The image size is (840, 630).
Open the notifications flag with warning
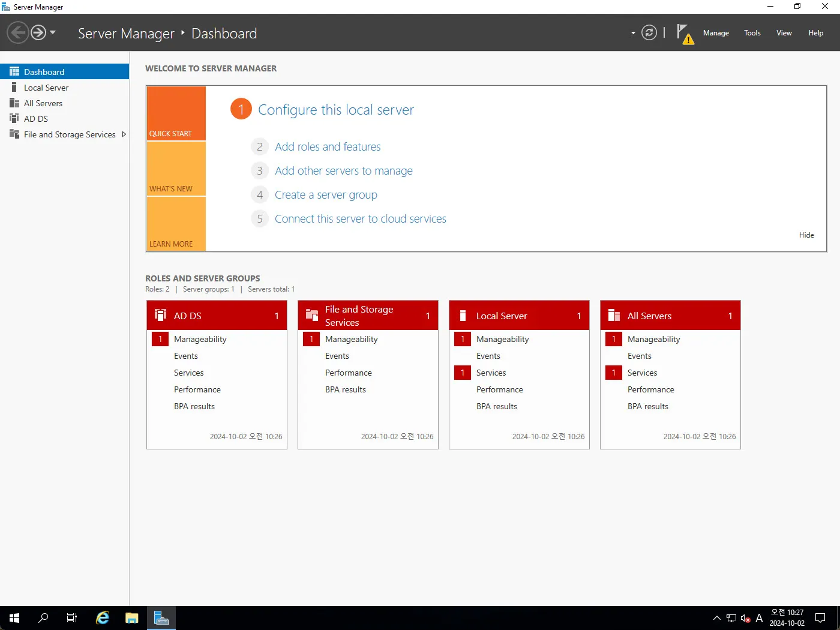coord(684,34)
